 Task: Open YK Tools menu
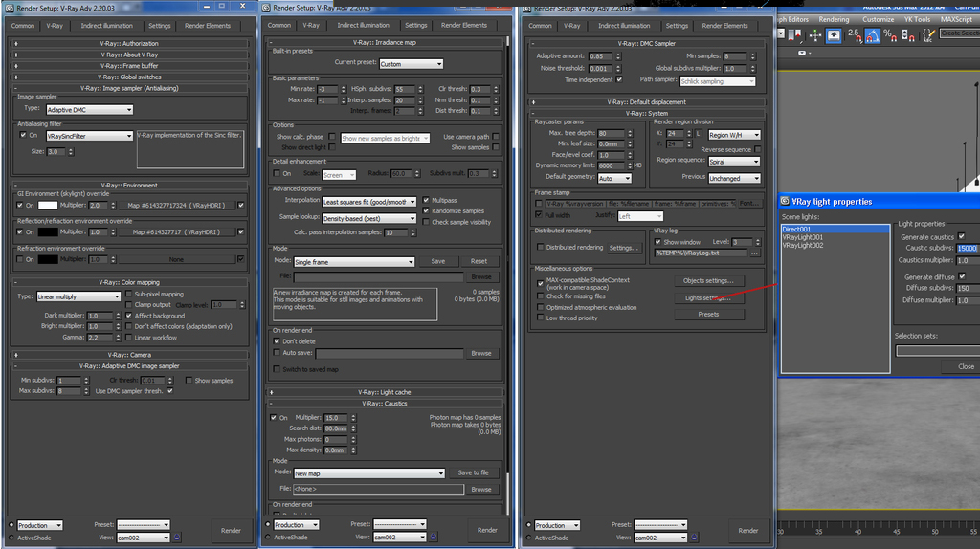click(917, 19)
